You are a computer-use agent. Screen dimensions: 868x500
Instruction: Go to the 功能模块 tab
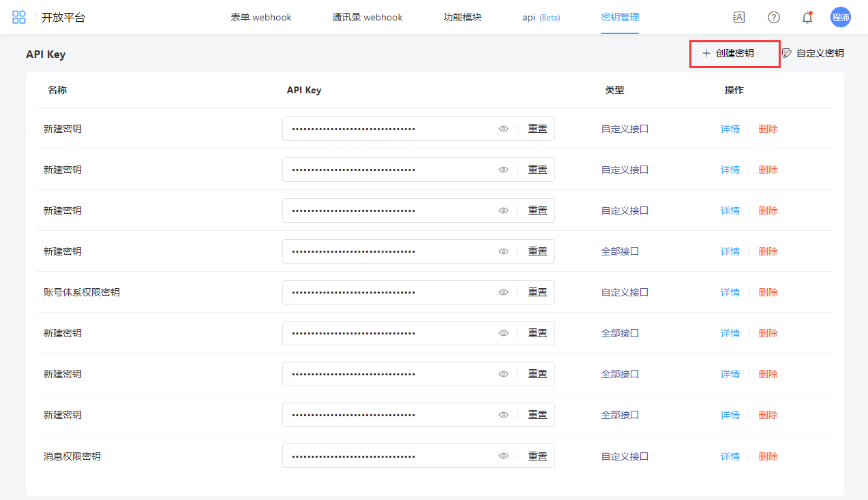[462, 17]
